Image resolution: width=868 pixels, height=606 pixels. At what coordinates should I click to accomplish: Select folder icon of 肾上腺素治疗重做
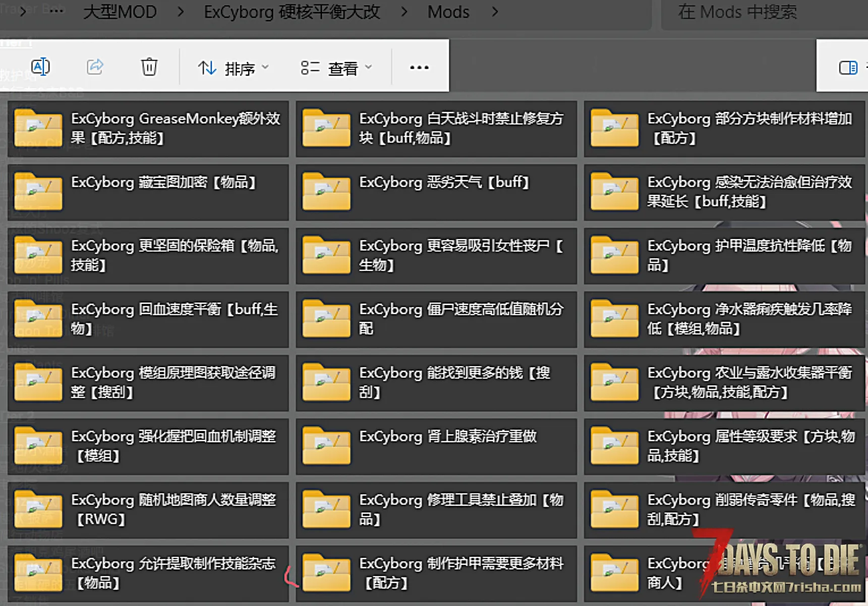(x=326, y=446)
